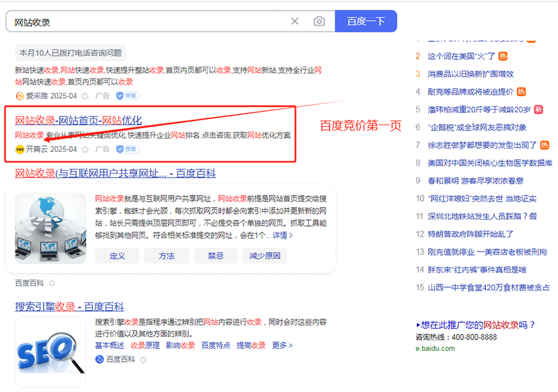
Task: Click 百度百科 paw source icon
Action: 99,360
